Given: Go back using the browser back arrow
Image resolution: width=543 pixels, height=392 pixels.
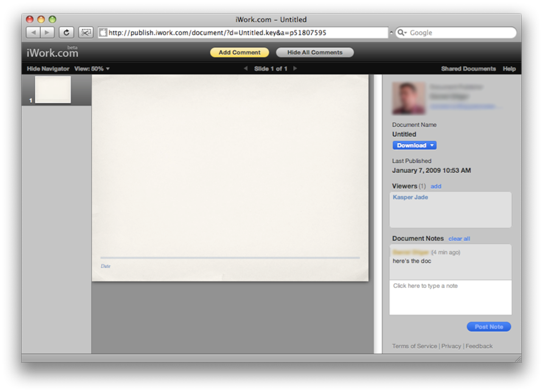Looking at the screenshot, I should (x=33, y=32).
